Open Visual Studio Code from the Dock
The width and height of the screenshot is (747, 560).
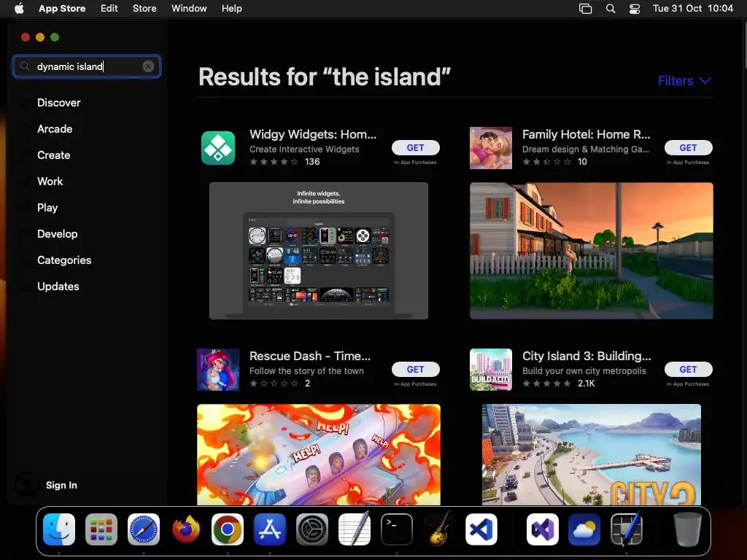pyautogui.click(x=481, y=529)
